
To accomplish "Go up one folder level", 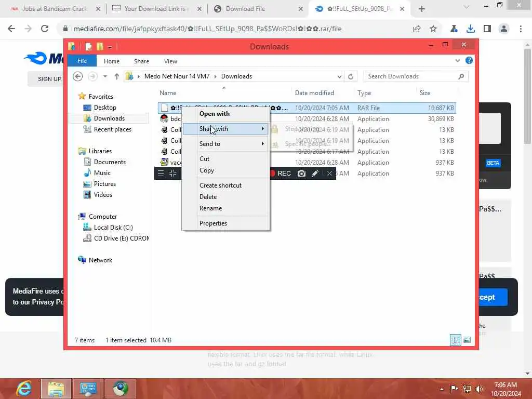I will coord(117,76).
